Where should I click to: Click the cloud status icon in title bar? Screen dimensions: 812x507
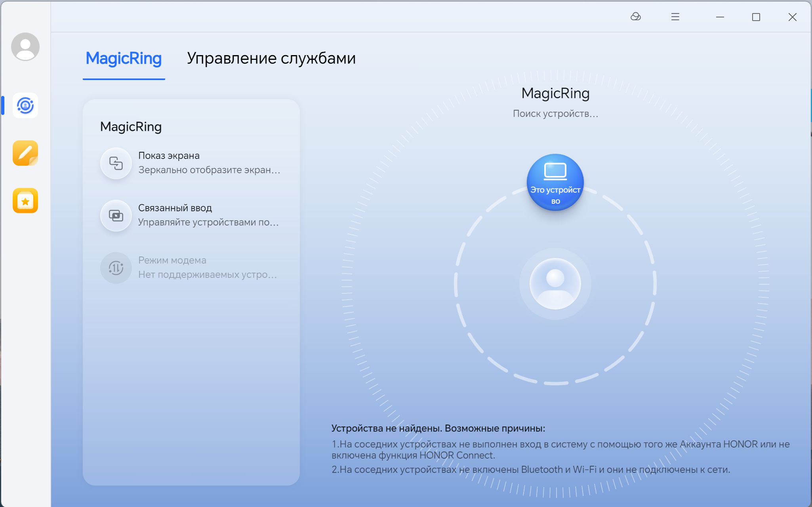[635, 17]
